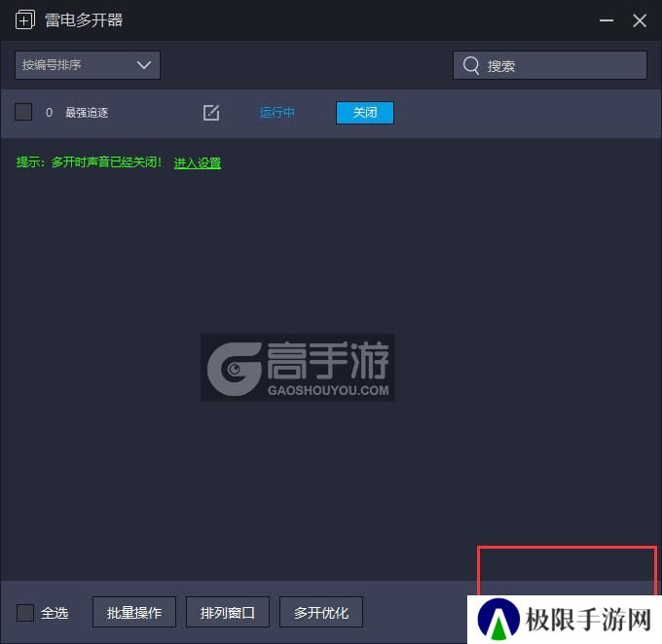The width and height of the screenshot is (662, 644).
Task: Click the green 提示 sound-disabled notice text
Action: (90, 162)
